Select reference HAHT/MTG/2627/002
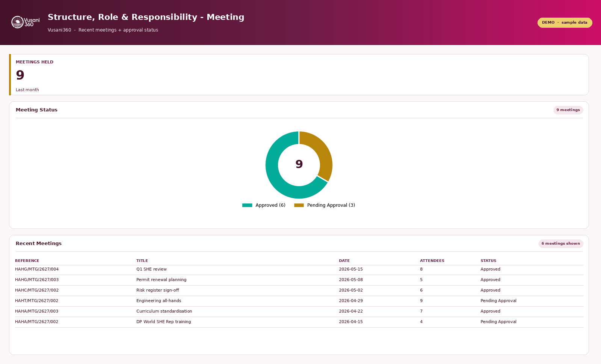Screen dimensions: 601x364 point(37,301)
